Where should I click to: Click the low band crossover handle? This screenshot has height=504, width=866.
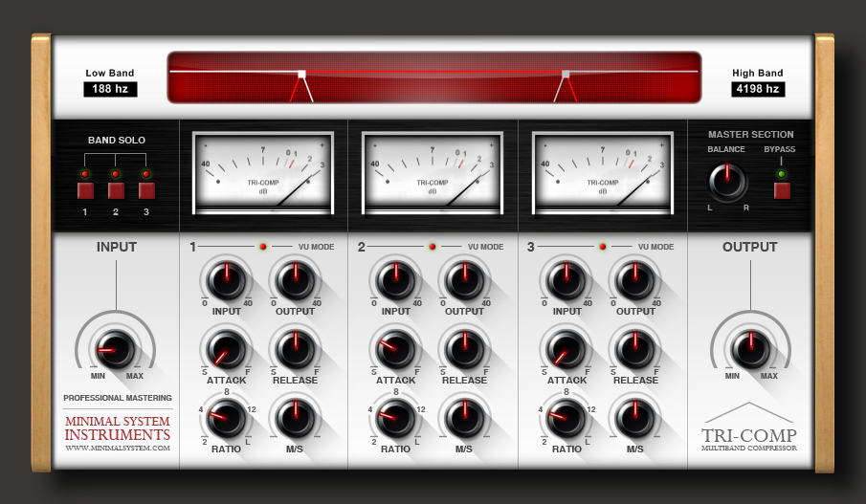[301, 74]
